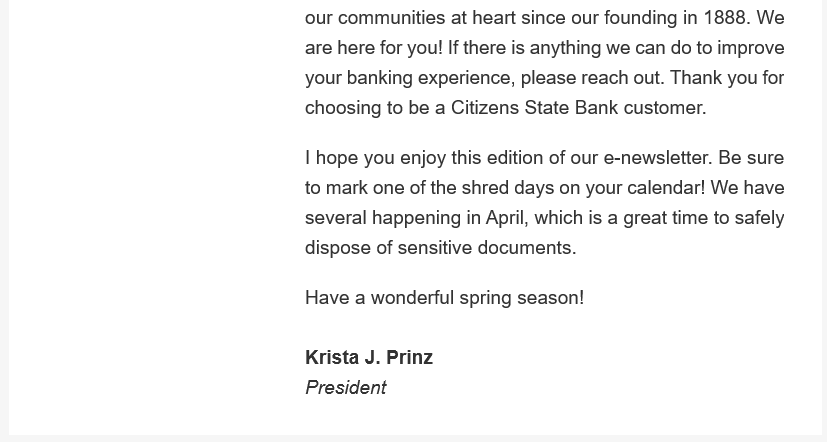This screenshot has width=827, height=442.
Task: Click the line 'Have a wonderful spring season!'
Action: tap(445, 298)
